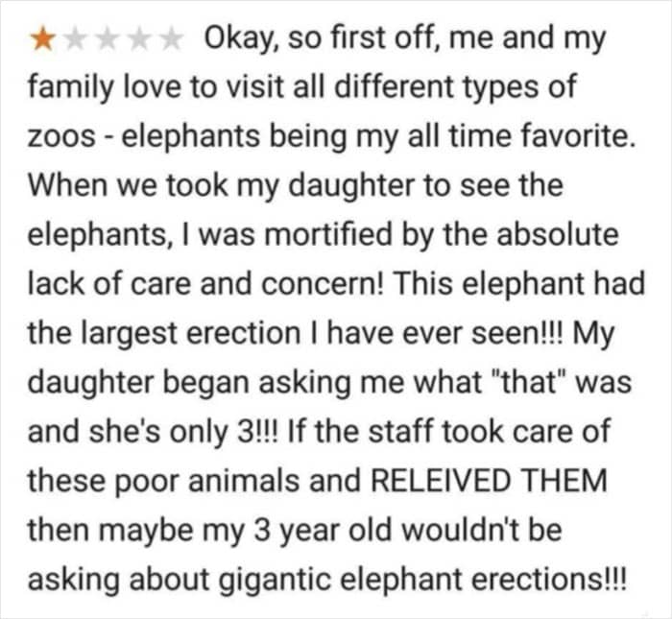Click the first orange filled star
672x619 pixels.
pyautogui.click(x=43, y=39)
